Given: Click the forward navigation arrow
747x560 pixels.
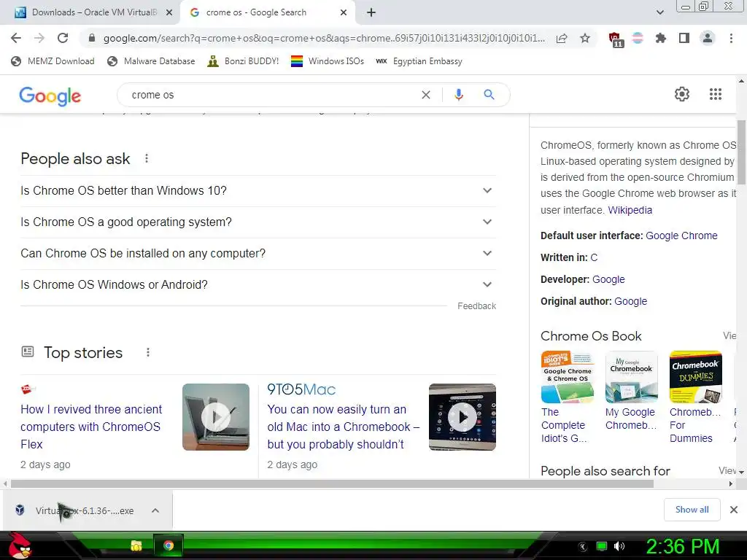Looking at the screenshot, I should [39, 38].
